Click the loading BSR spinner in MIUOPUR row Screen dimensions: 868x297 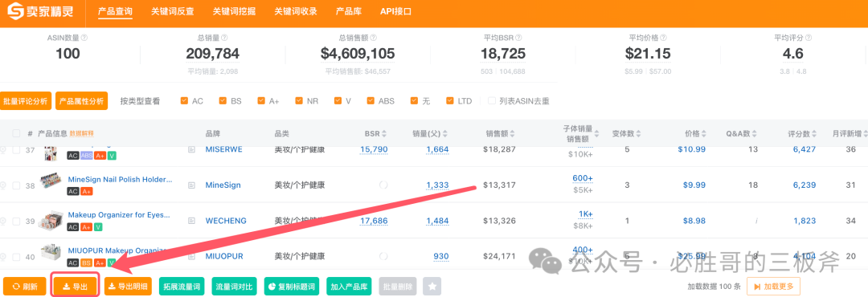coord(383,256)
